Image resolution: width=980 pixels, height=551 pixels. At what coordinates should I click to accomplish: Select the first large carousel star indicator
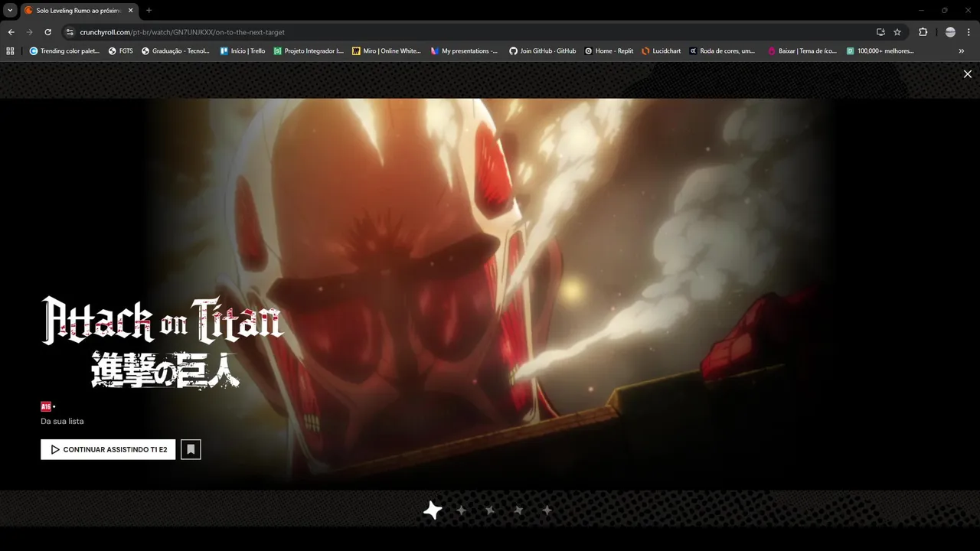433,510
